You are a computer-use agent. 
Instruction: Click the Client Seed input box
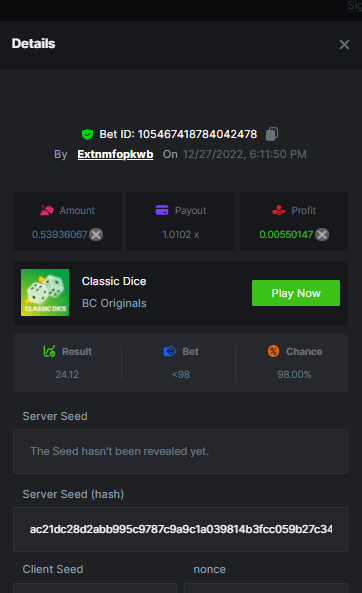point(95,588)
